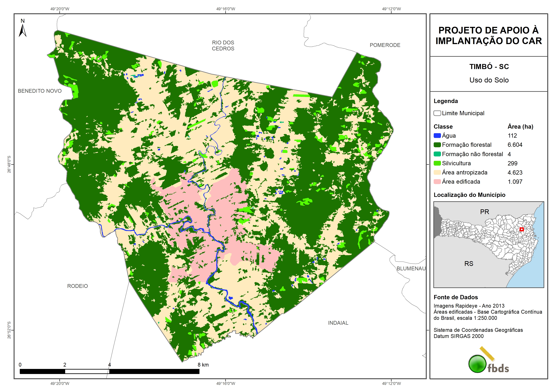Click the RODEIO municipality label

[77, 286]
